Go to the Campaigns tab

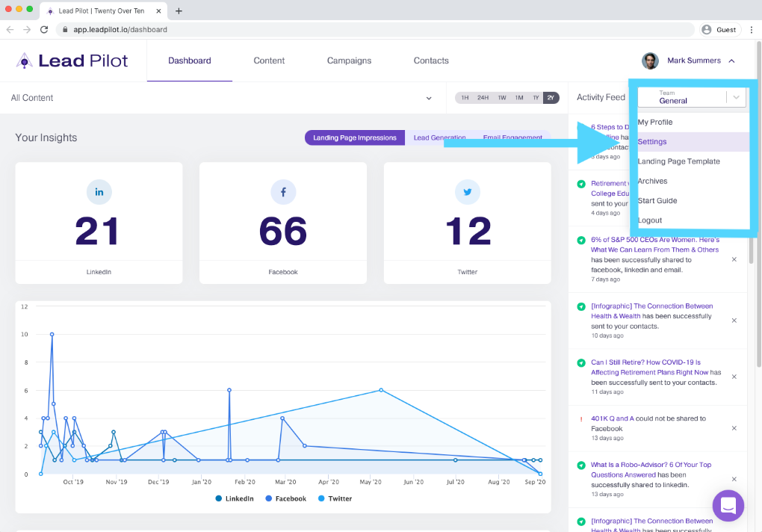coord(349,61)
